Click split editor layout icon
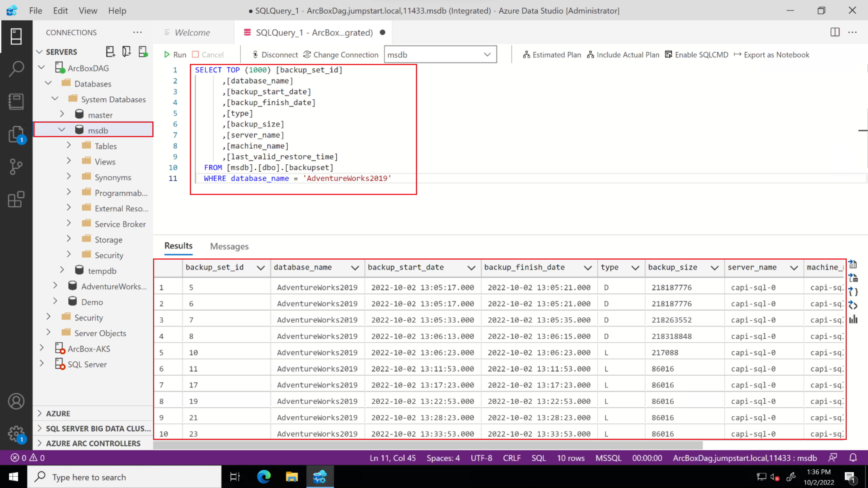868x488 pixels. tap(835, 32)
